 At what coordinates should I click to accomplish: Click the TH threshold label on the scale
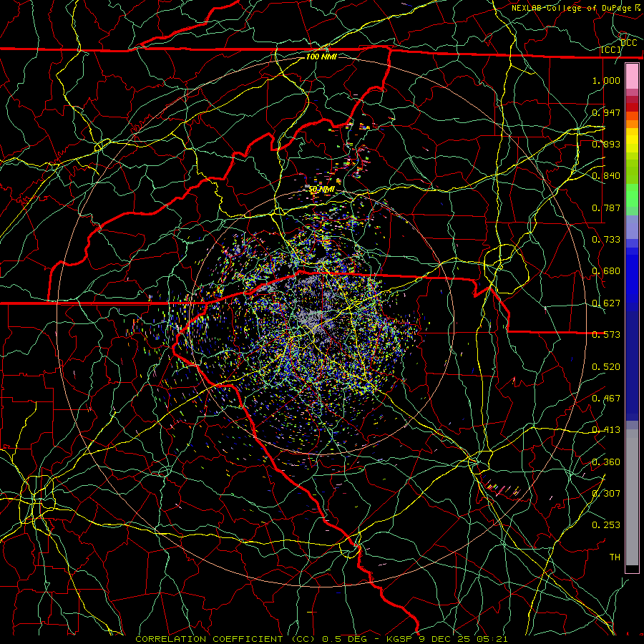coord(615,557)
